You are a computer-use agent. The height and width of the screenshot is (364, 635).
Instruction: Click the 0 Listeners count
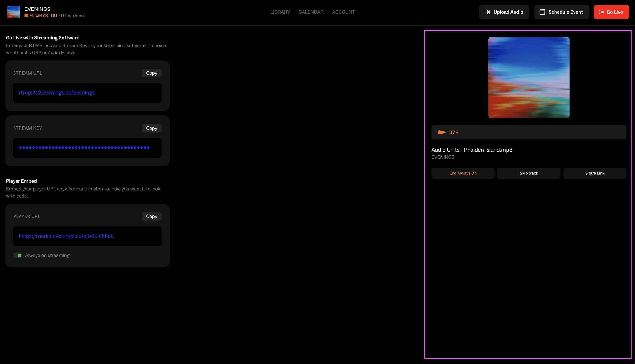click(x=73, y=16)
